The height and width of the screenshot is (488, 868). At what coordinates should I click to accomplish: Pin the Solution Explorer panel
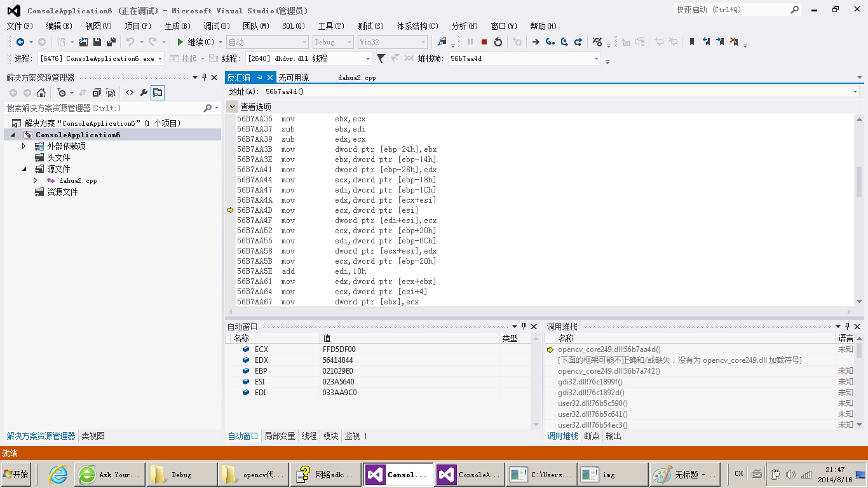(x=204, y=77)
